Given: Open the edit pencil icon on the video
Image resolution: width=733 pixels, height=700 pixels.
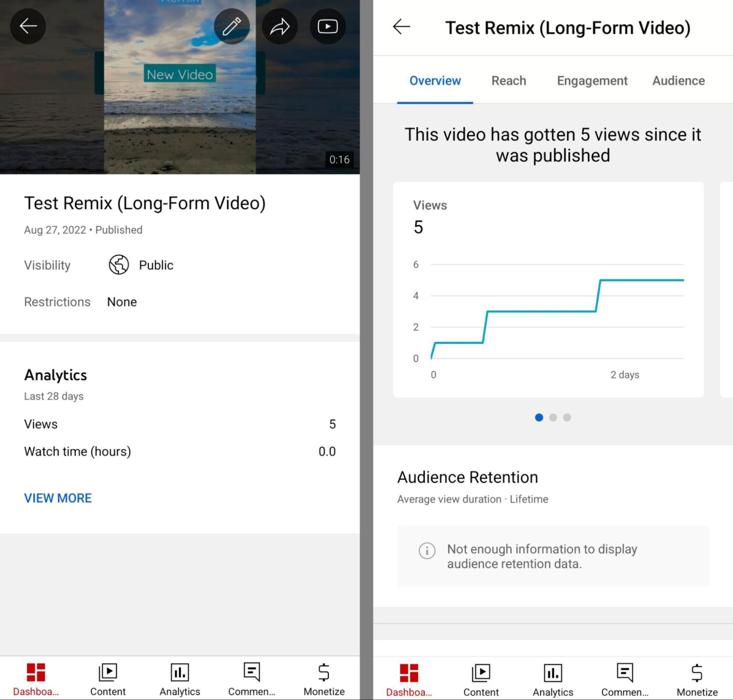Looking at the screenshot, I should tap(232, 26).
